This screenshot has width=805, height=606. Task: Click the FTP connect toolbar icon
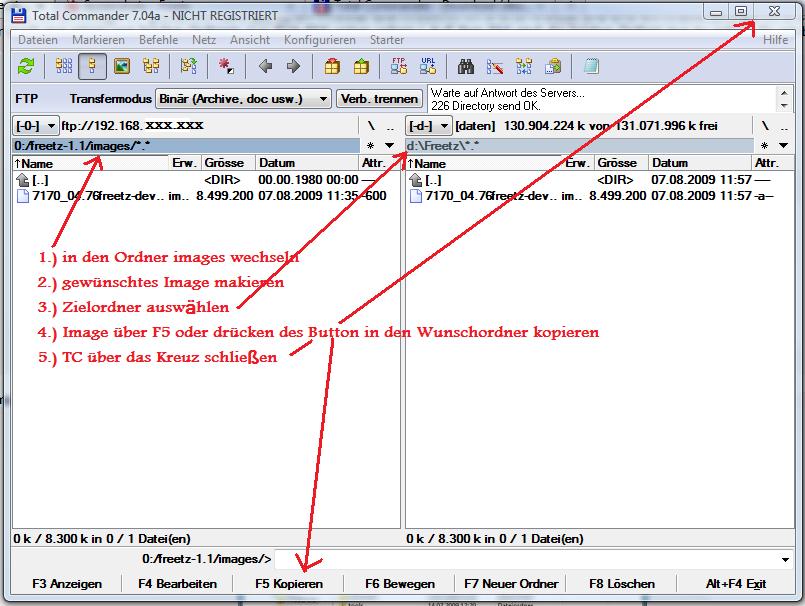click(x=399, y=67)
